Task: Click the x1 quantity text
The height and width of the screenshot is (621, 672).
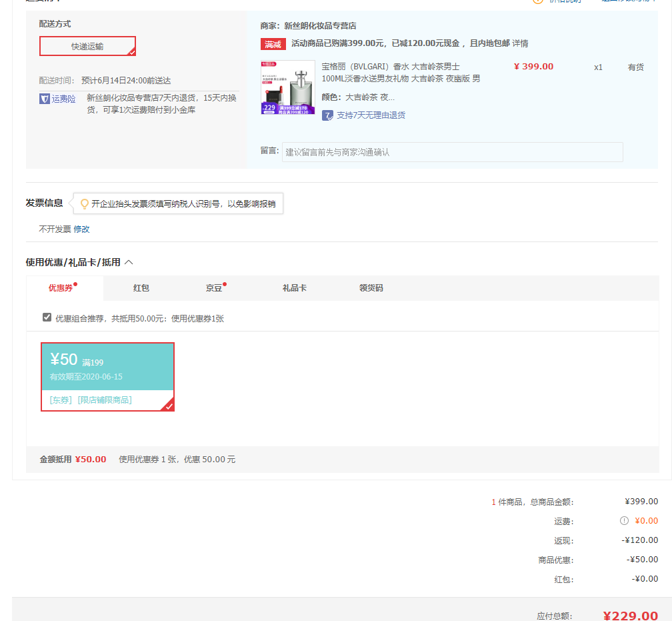Action: (598, 67)
